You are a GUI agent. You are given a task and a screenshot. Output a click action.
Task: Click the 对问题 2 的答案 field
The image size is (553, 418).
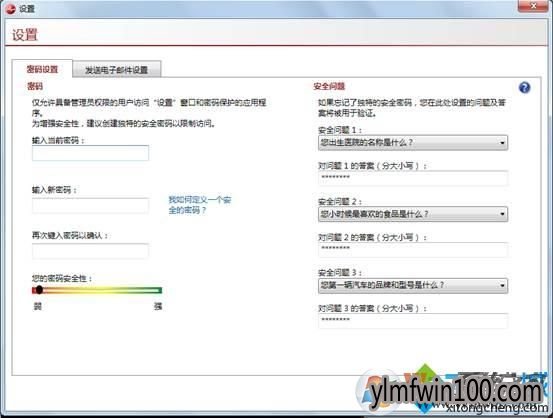pos(413,249)
